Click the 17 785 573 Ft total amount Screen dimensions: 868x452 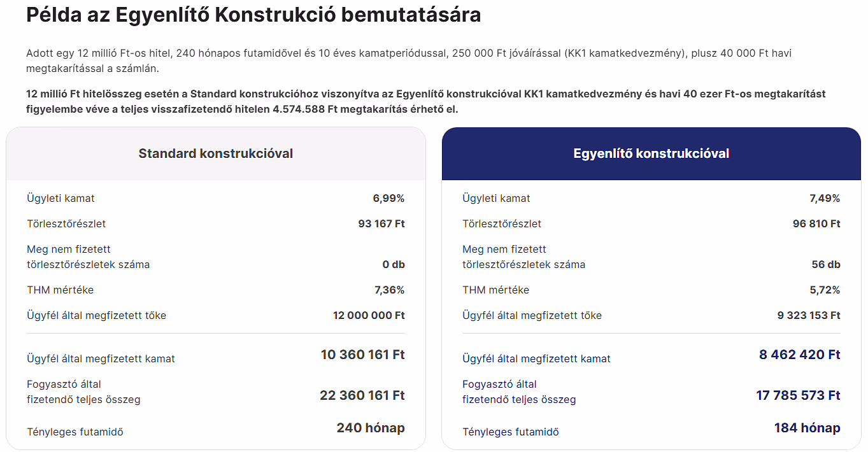798,395
